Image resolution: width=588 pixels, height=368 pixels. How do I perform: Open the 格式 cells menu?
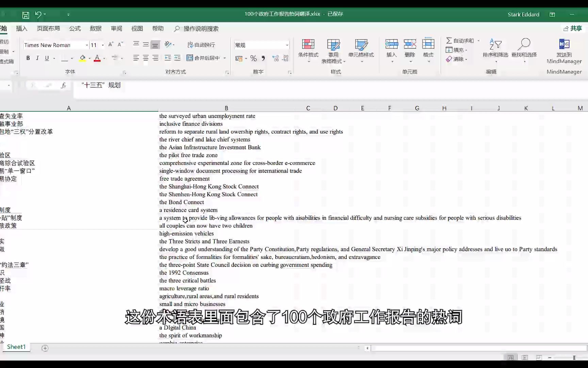click(428, 50)
